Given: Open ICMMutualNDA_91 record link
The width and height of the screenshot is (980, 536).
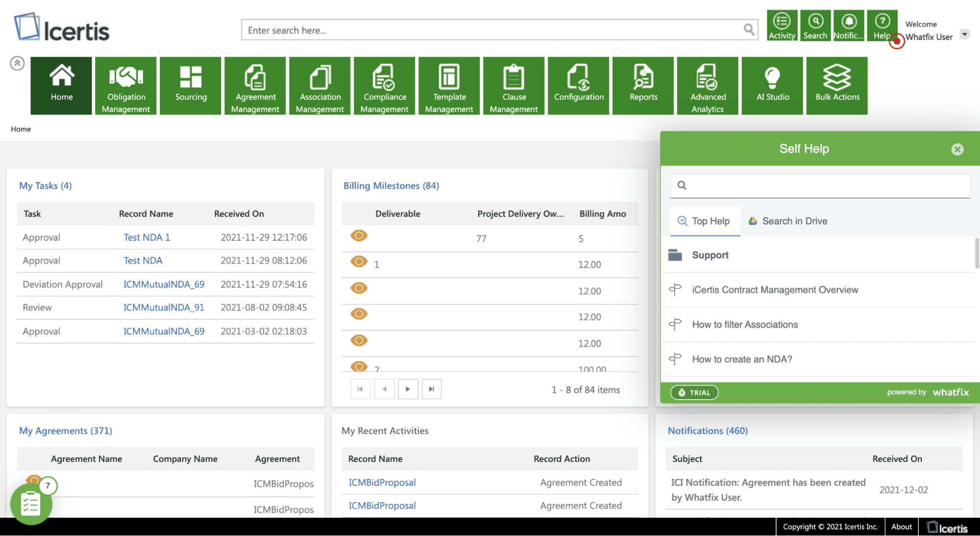Looking at the screenshot, I should click(x=164, y=307).
